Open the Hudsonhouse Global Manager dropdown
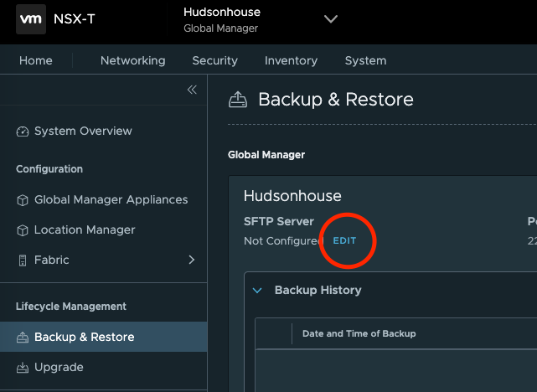 (330, 19)
